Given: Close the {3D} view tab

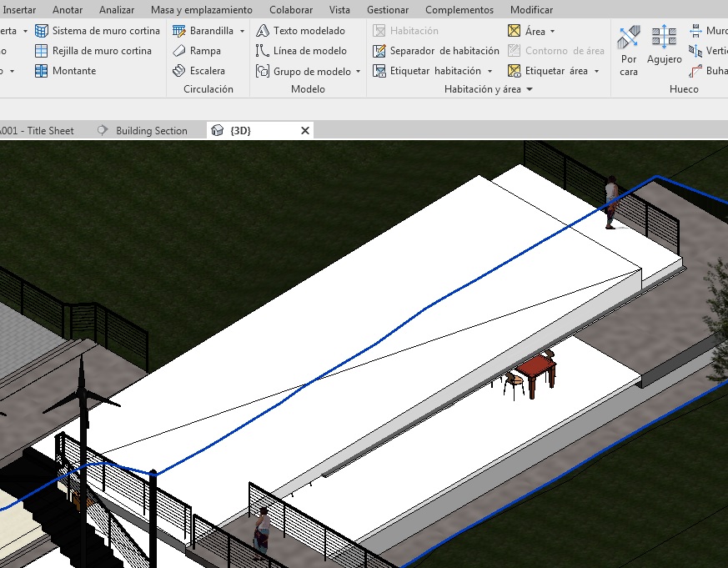Looking at the screenshot, I should tap(305, 131).
